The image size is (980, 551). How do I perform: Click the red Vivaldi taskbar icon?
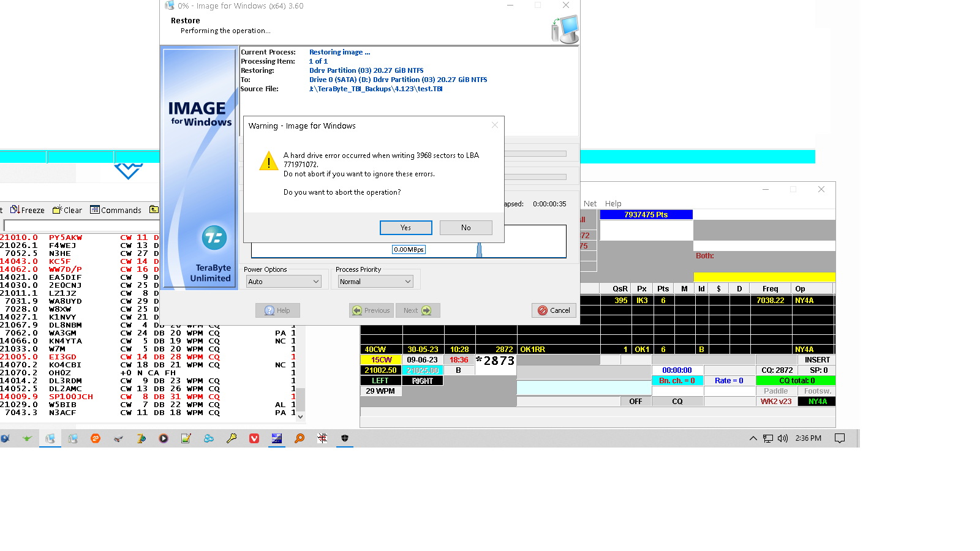tap(254, 438)
